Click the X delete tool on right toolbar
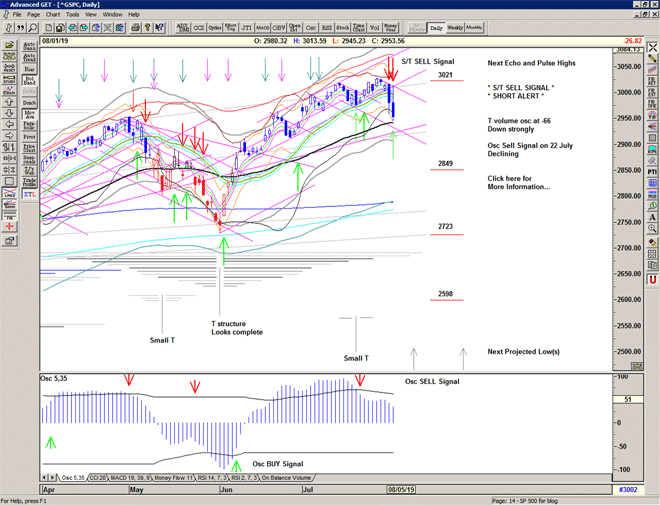The height and width of the screenshot is (505, 660). (652, 47)
